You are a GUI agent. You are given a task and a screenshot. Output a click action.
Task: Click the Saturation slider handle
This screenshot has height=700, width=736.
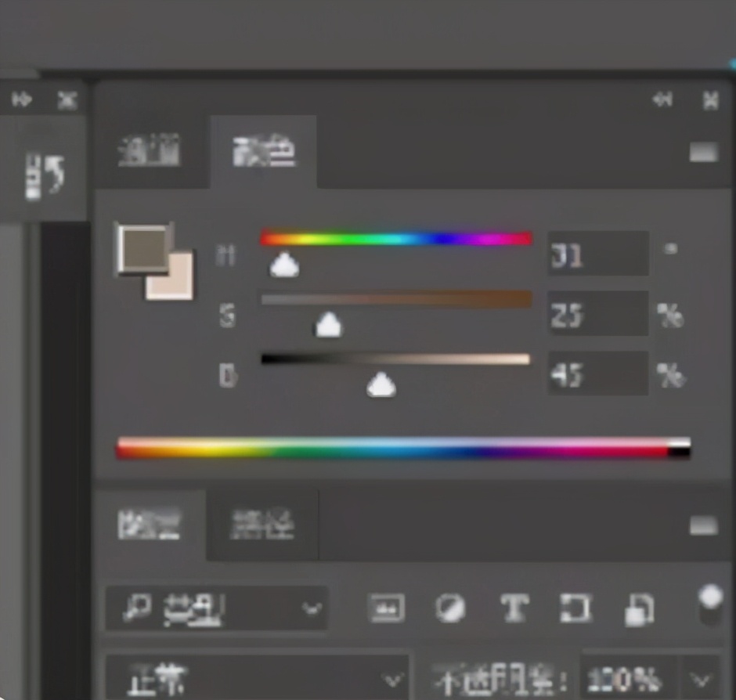pyautogui.click(x=328, y=325)
